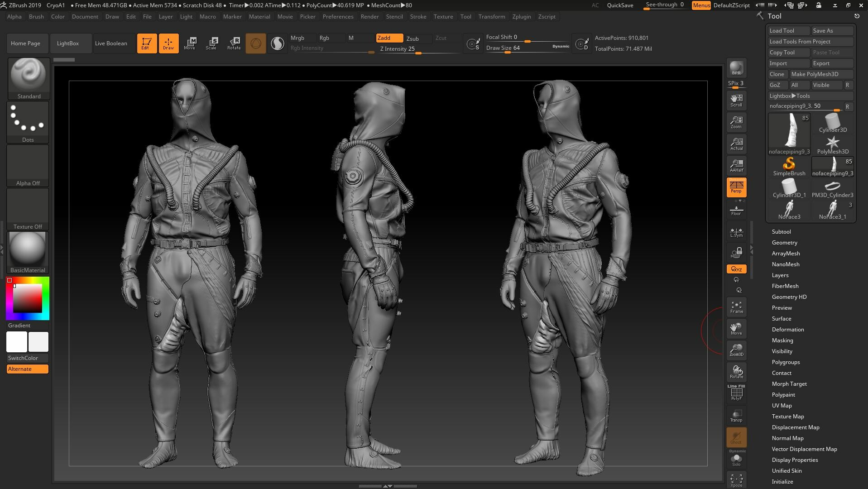The image size is (868, 489).
Task: Select the NoFace3_1 tool
Action: coord(833,210)
